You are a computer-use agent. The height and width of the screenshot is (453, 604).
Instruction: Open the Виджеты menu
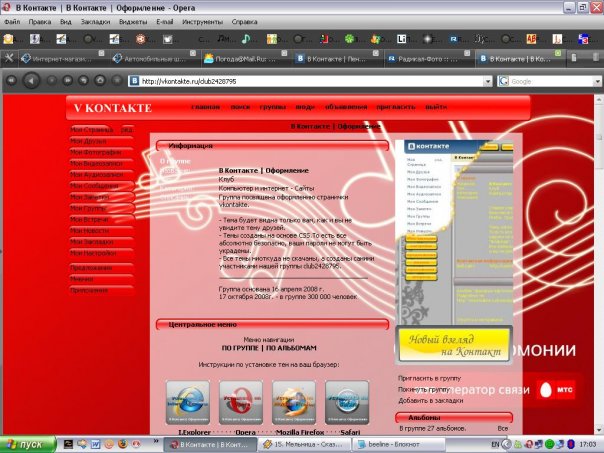tap(133, 22)
